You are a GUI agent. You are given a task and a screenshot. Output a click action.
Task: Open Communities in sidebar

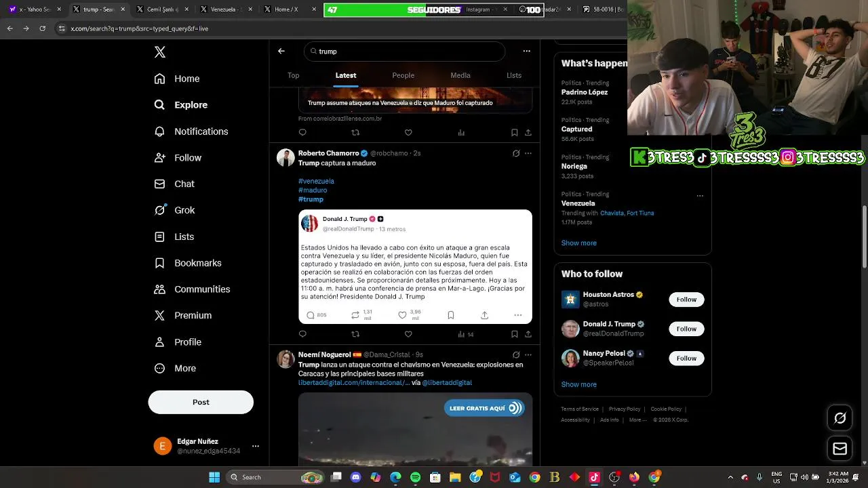point(192,289)
